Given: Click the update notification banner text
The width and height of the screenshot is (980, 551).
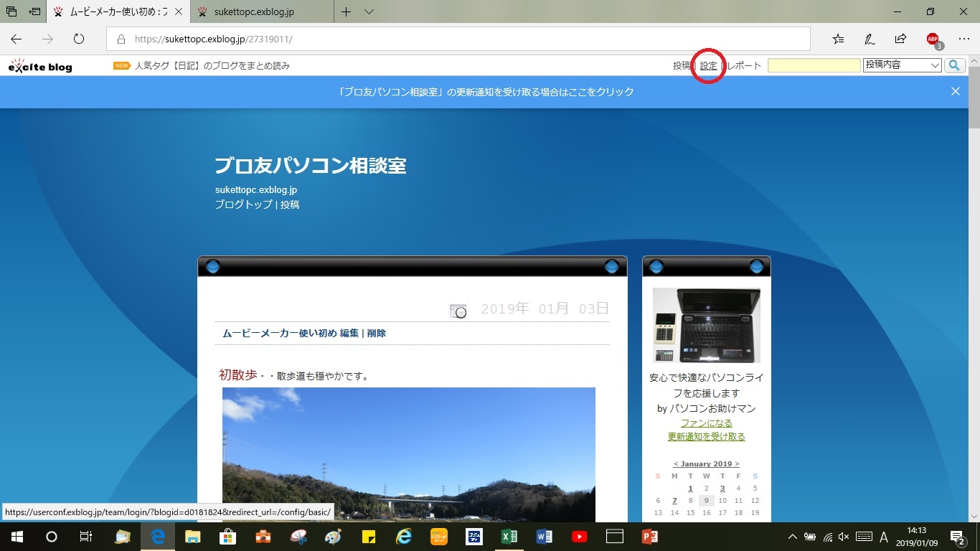Looking at the screenshot, I should coord(486,92).
